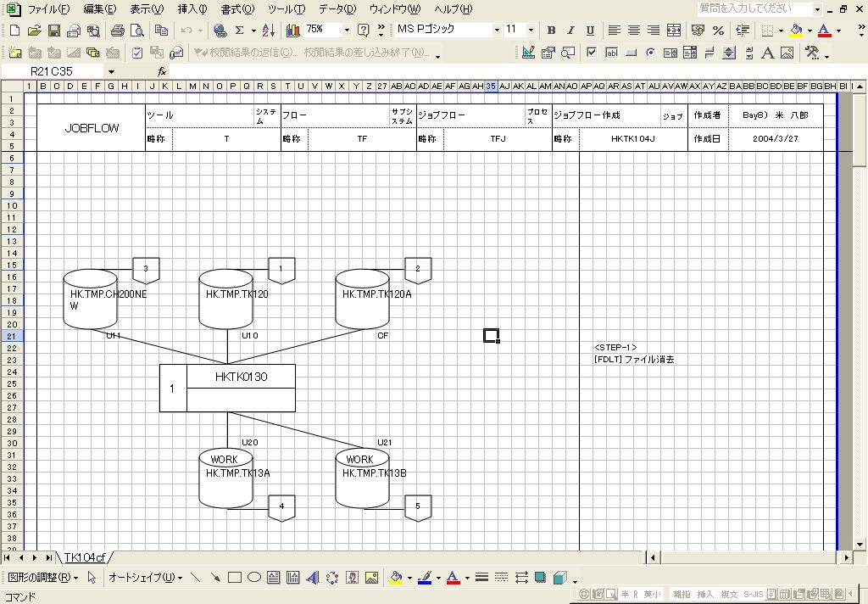Image resolution: width=868 pixels, height=604 pixels.
Task: Open control Properties window
Action: 548,53
